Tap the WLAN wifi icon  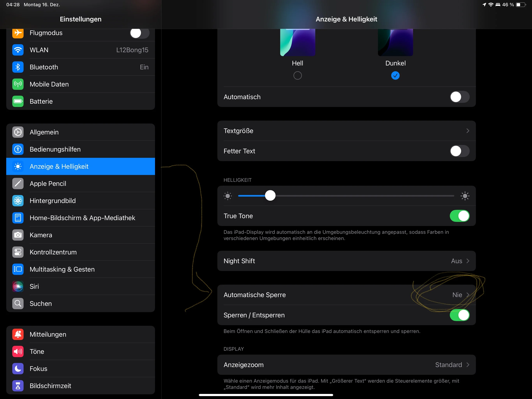(x=18, y=50)
